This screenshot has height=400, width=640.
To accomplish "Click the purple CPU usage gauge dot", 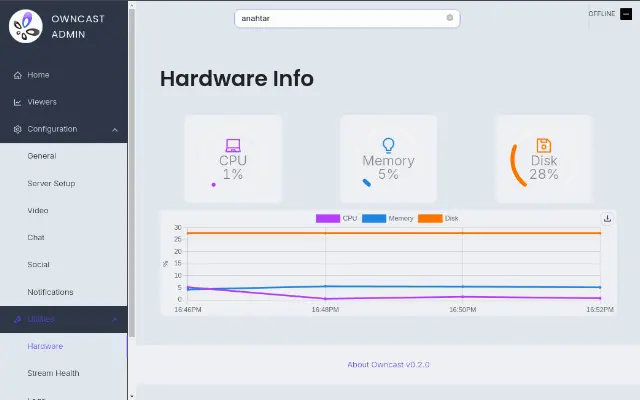I will [213, 185].
